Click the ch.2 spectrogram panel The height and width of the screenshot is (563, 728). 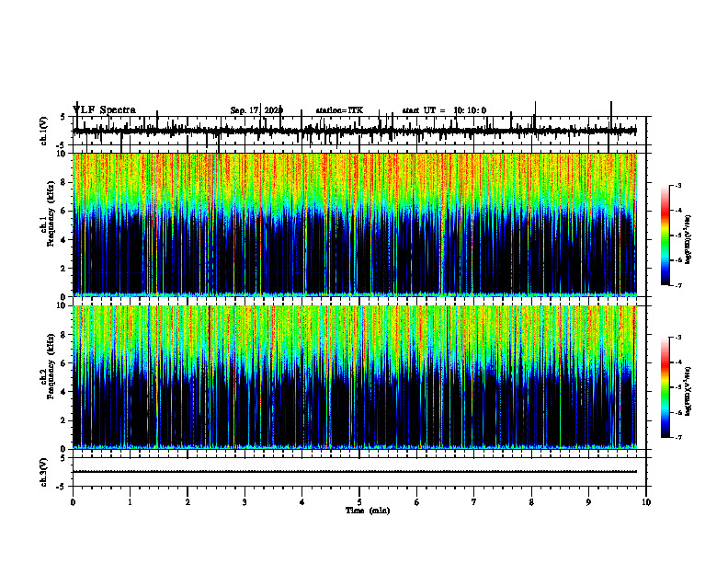pos(355,377)
